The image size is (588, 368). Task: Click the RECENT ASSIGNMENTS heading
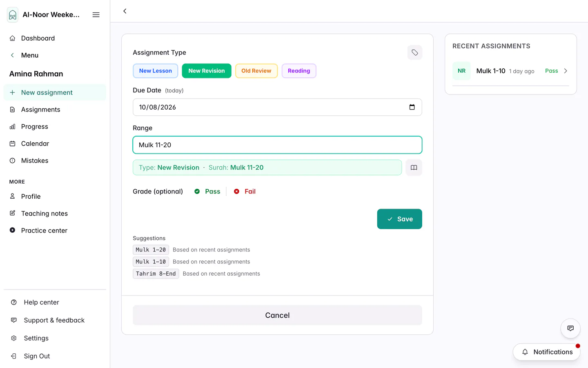point(491,46)
